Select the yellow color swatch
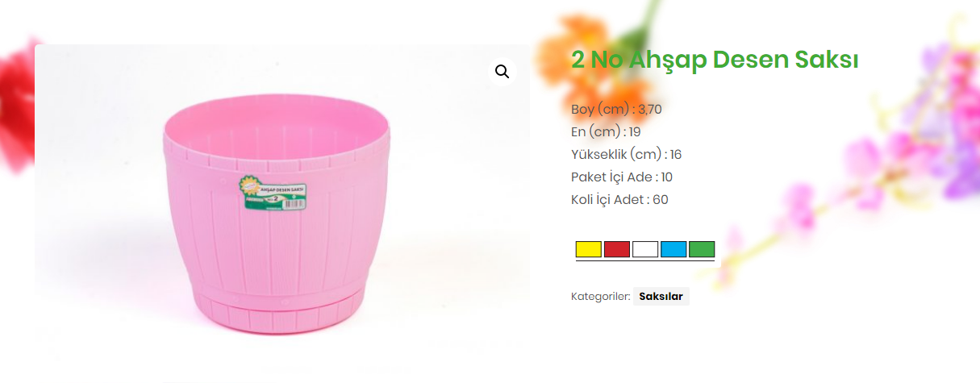Screen dimensions: 980x383 click(589, 249)
